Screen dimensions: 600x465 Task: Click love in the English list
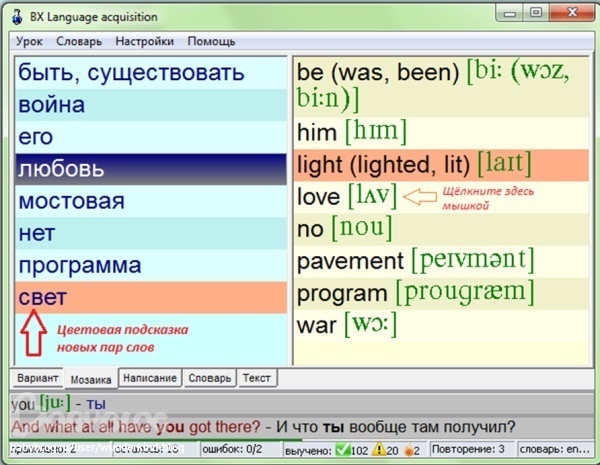point(320,196)
